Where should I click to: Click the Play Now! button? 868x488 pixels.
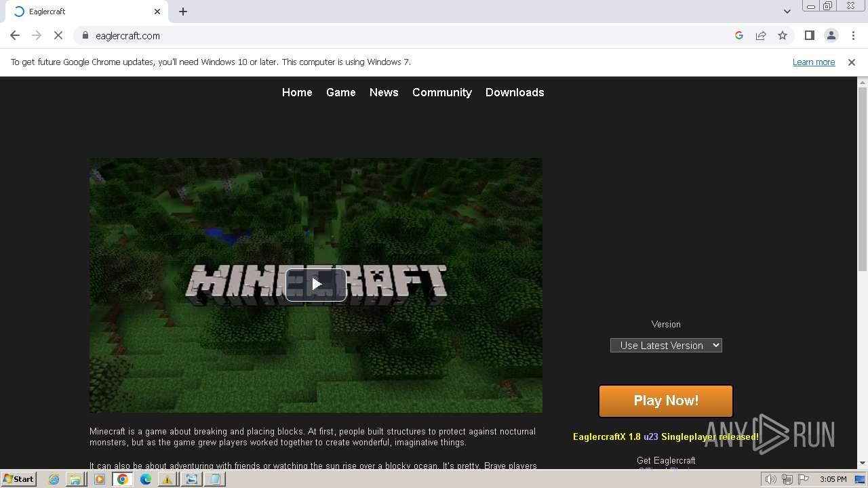pos(666,401)
